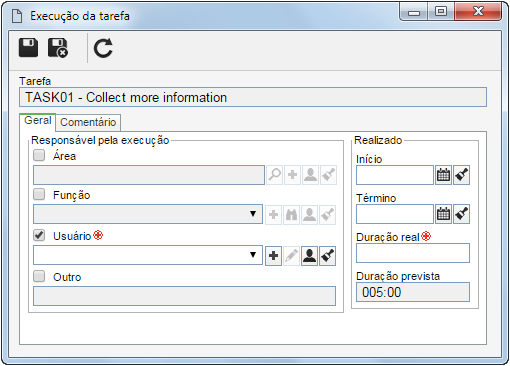The image size is (510, 366).
Task: Click the Save floppy disk icon
Action: [28, 48]
